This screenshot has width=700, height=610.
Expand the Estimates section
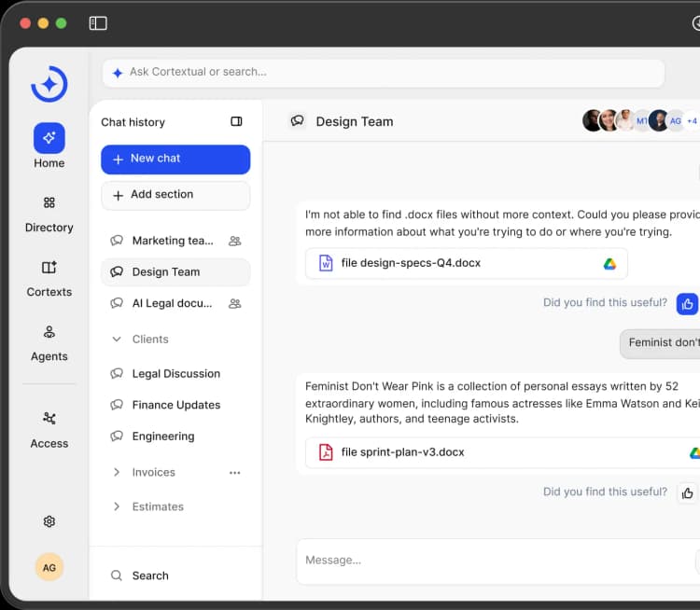(x=117, y=506)
